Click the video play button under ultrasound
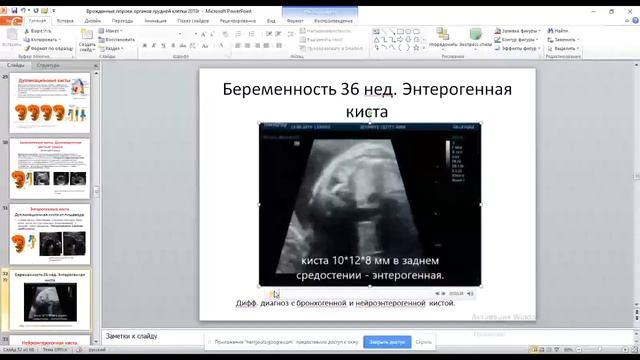 click(x=272, y=293)
